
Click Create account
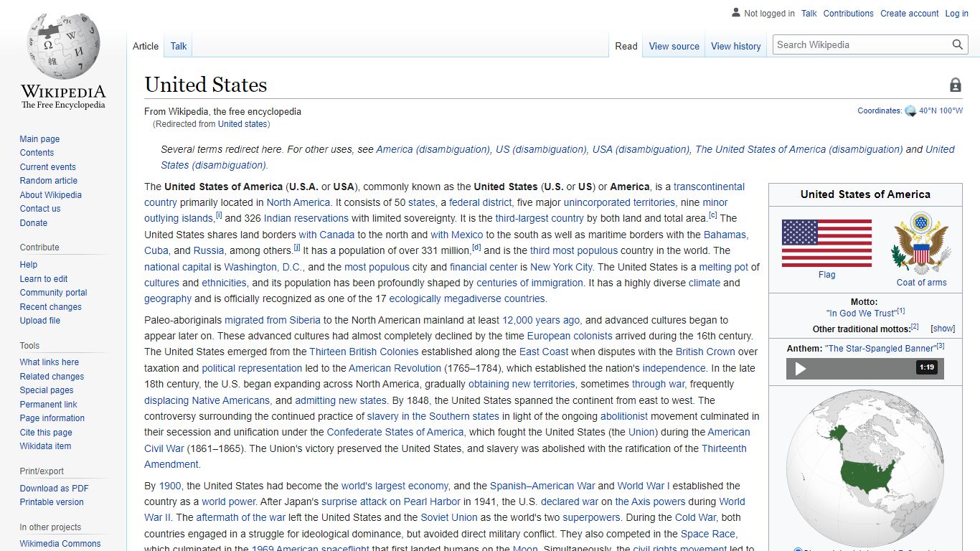[909, 14]
